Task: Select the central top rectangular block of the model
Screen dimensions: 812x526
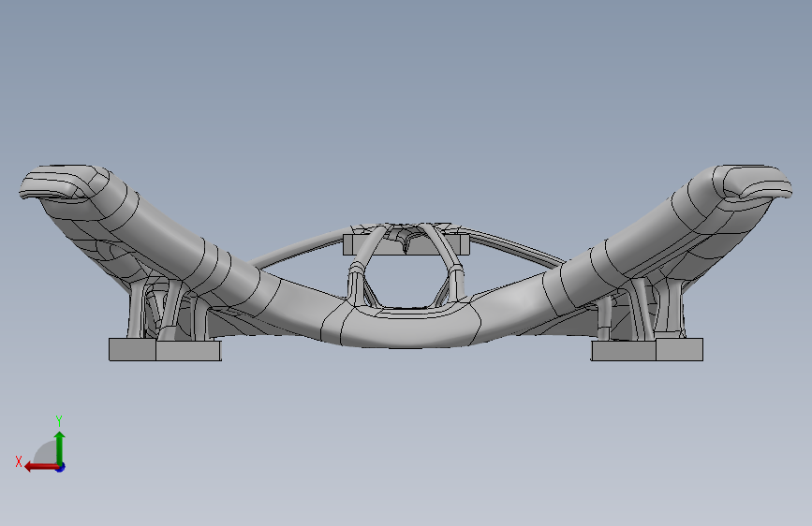Action: coord(406,244)
